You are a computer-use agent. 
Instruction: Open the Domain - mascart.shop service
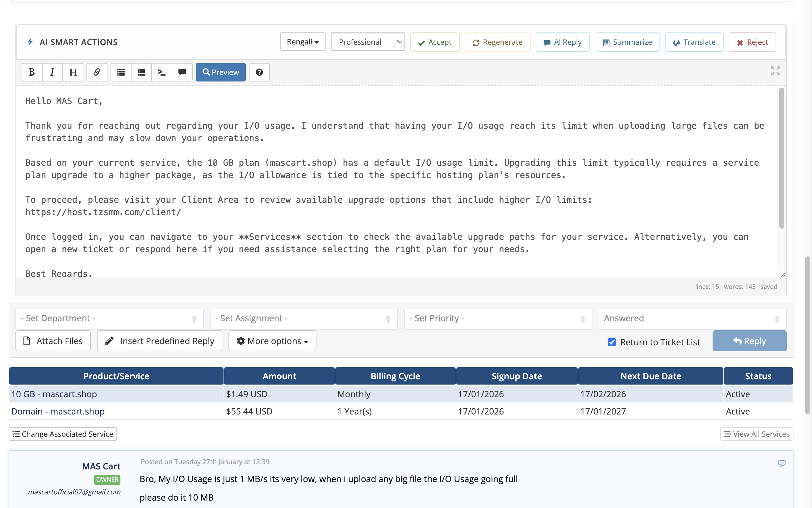pyautogui.click(x=57, y=411)
